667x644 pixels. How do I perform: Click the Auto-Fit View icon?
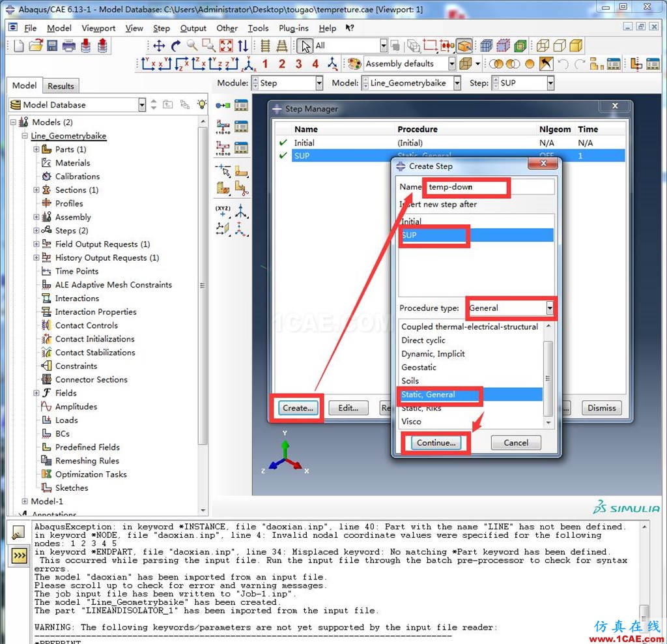pos(226,46)
